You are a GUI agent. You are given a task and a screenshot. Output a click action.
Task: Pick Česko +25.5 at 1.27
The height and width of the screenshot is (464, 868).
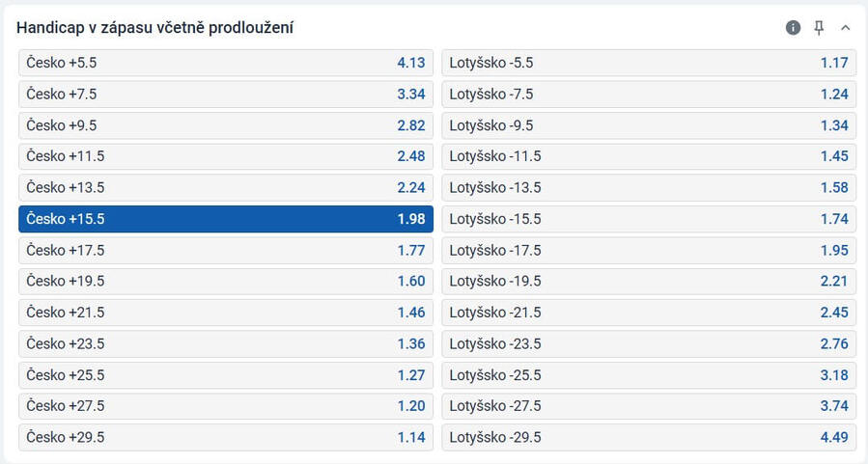226,375
